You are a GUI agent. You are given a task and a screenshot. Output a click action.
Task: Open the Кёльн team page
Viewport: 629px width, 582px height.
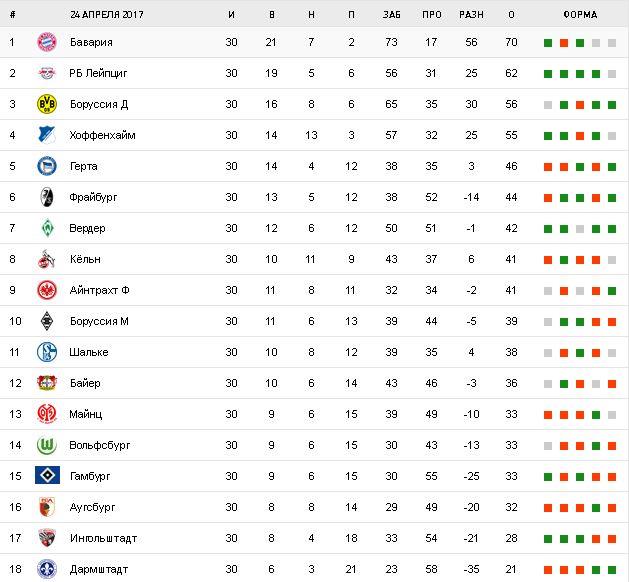point(86,259)
